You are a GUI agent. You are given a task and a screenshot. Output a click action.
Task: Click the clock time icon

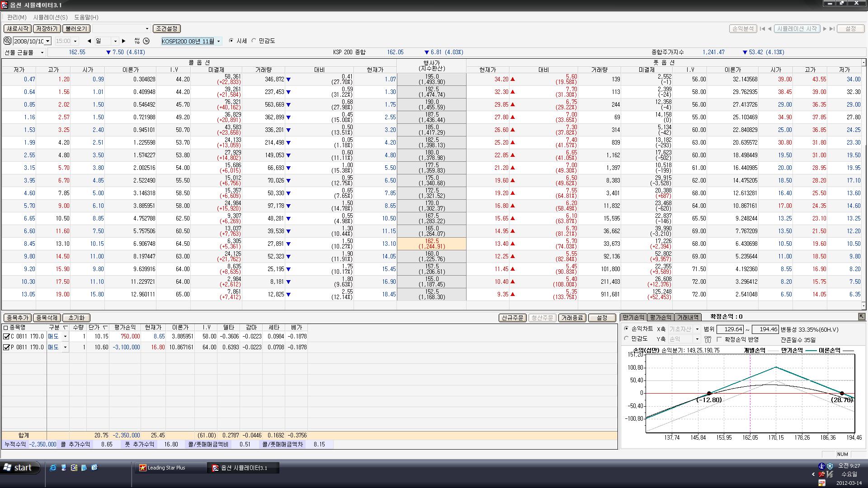146,41
